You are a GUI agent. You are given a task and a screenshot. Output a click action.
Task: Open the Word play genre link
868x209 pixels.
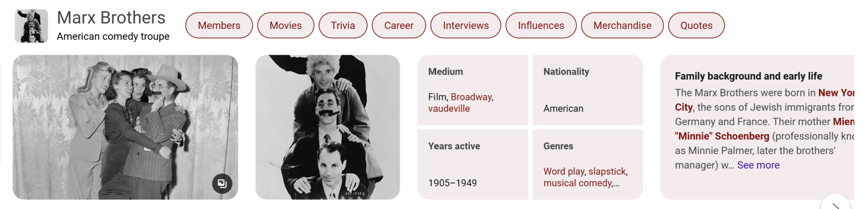[x=564, y=172]
